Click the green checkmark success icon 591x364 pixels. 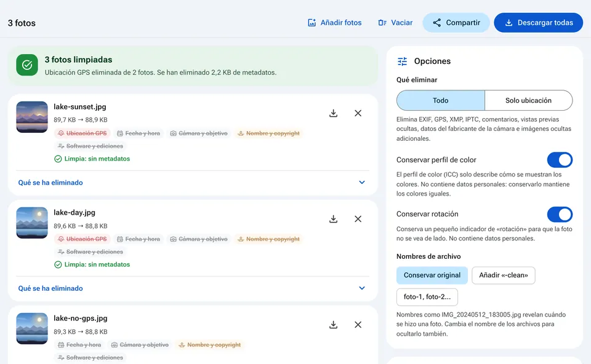point(27,65)
